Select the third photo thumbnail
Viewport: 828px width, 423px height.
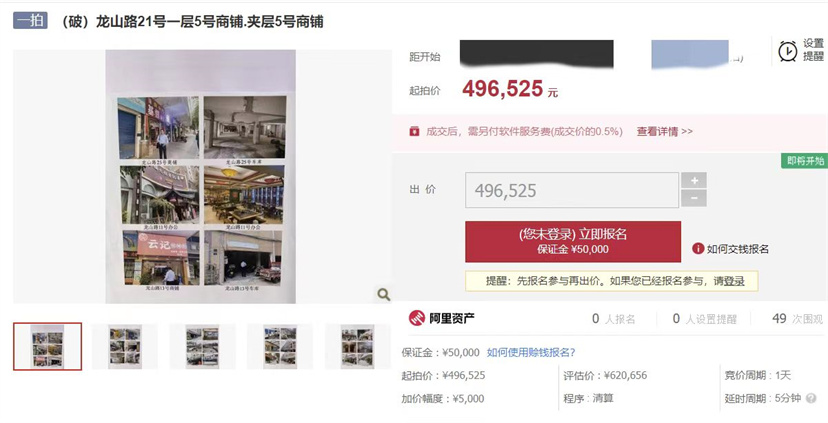point(202,346)
